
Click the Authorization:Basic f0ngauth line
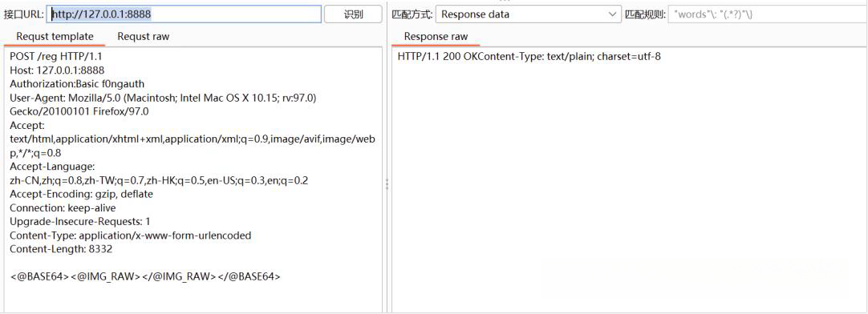point(77,84)
